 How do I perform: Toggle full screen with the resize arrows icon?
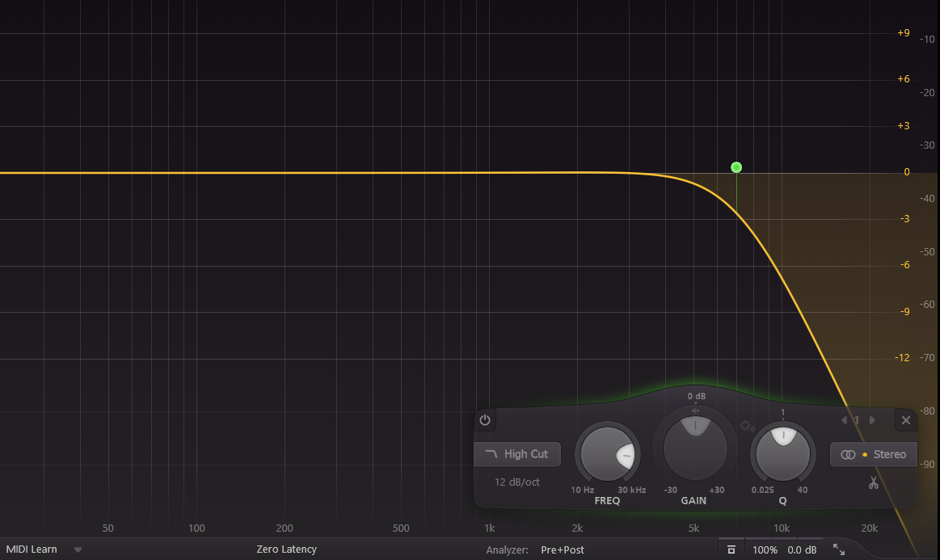point(839,549)
